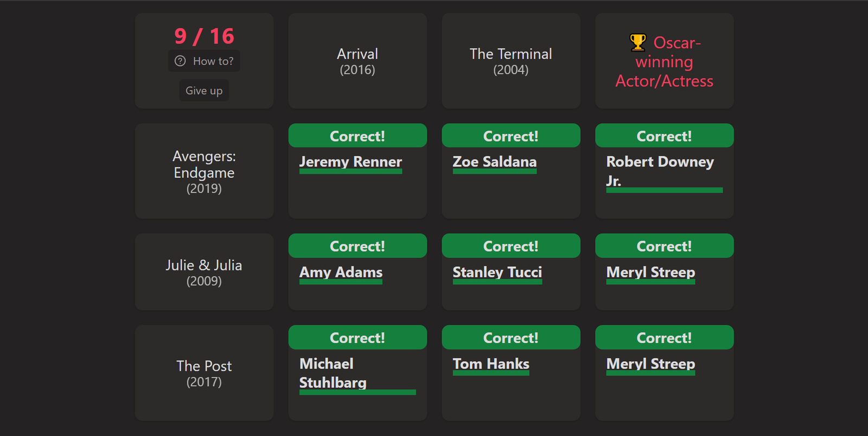Select the Arrival (2016) column header
Viewport: 868px width, 436px height.
tap(358, 61)
